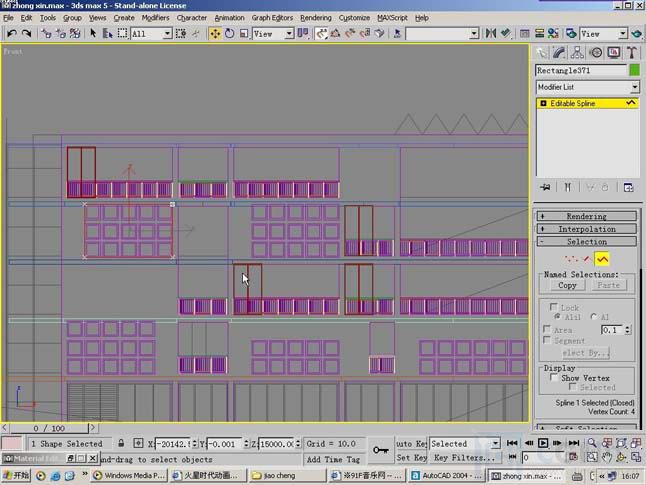Screen dimensions: 646x485
Task: Click the Quick Render teapot icon
Action: (x=637, y=33)
